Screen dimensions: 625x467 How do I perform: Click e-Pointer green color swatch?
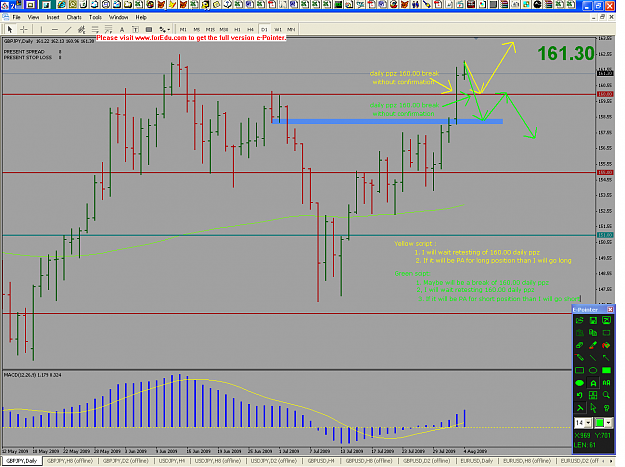(599, 423)
